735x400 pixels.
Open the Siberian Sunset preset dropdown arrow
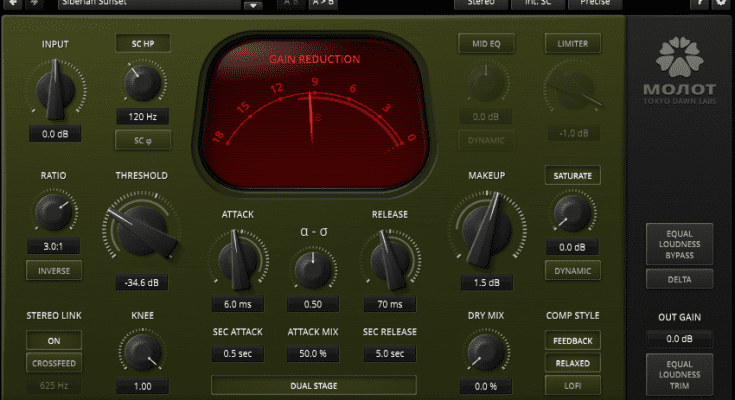(251, 5)
